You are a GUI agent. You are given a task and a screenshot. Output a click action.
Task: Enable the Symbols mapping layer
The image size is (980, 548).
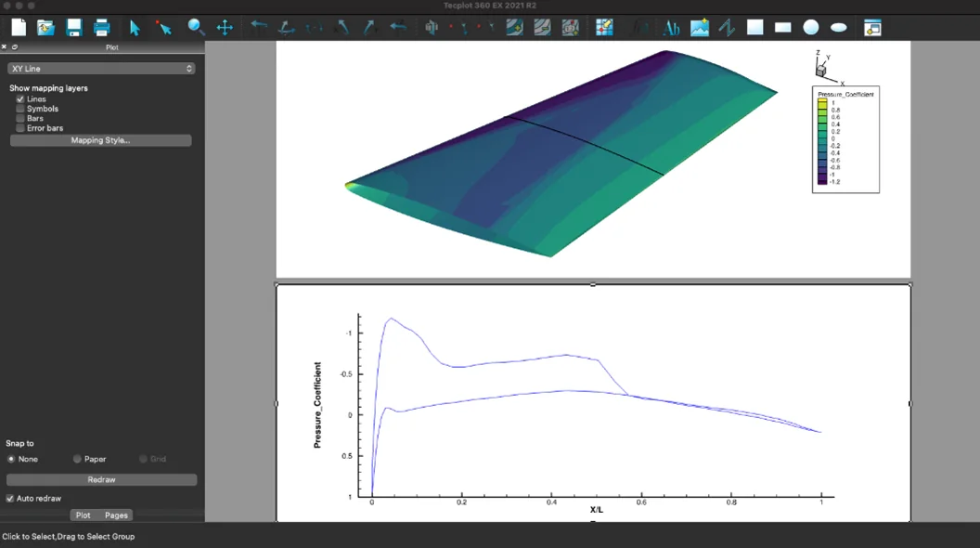click(20, 109)
